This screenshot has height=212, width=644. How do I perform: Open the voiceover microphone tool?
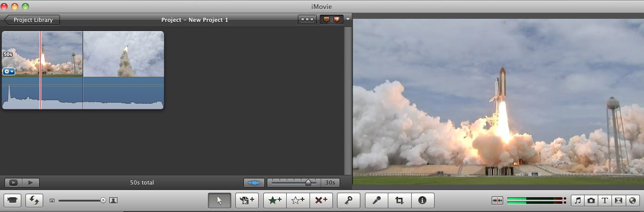[377, 200]
